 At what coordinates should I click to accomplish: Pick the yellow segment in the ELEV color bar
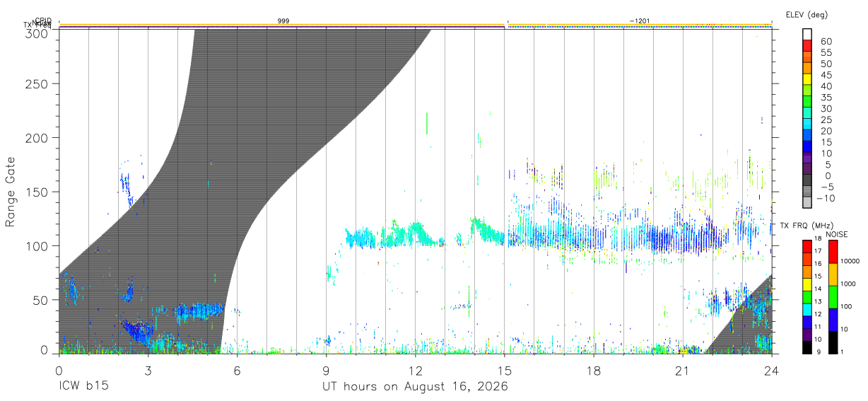click(808, 80)
